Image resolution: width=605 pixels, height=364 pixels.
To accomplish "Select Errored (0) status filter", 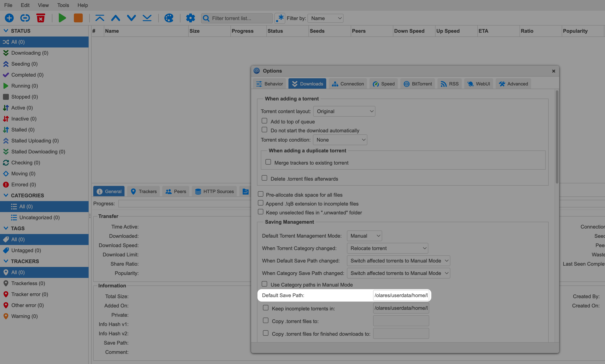I will tap(44, 185).
